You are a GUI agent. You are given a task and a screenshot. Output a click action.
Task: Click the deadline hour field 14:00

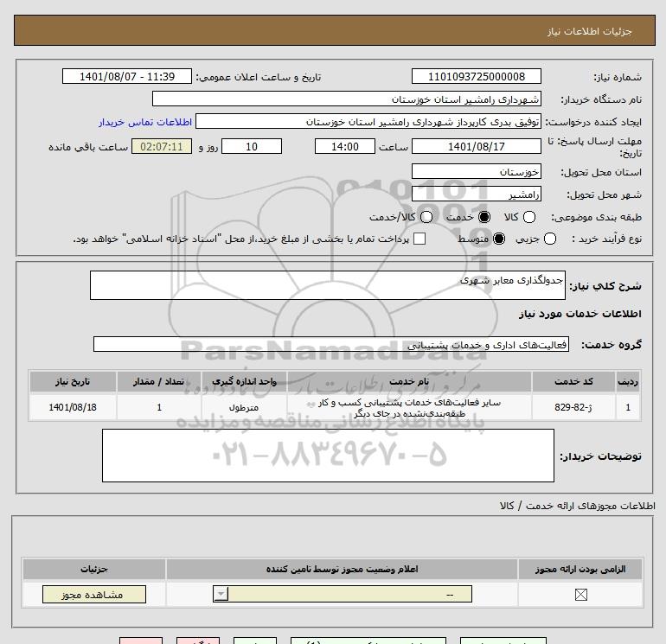pos(345,146)
